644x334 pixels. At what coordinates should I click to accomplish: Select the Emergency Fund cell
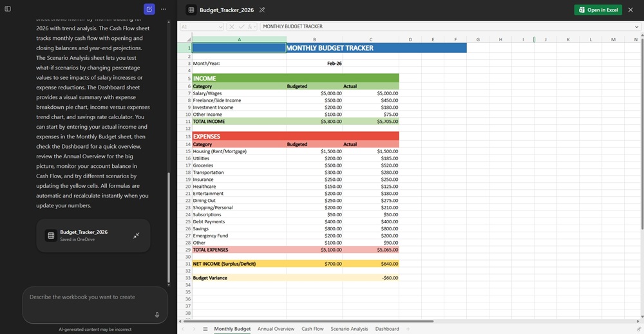tap(240, 236)
